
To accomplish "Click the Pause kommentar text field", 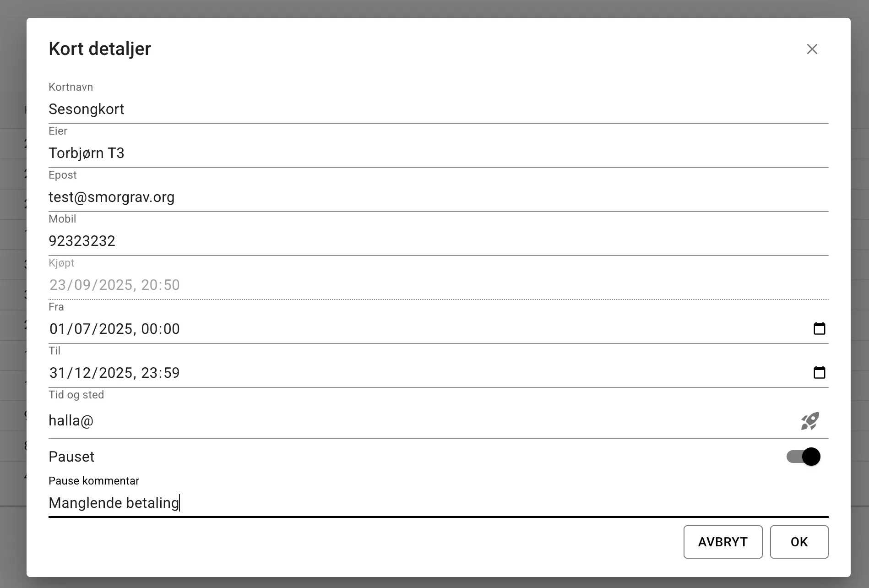I will coord(412,503).
